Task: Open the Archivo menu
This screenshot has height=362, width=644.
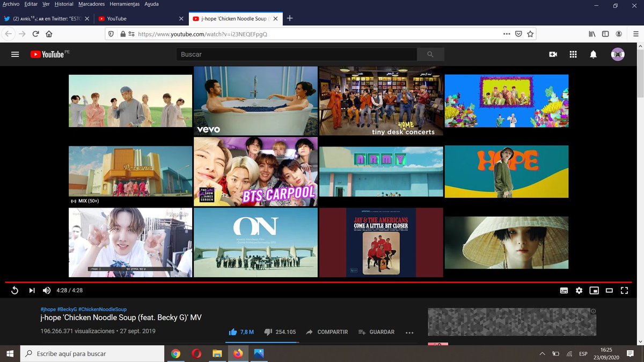Action: point(11,4)
